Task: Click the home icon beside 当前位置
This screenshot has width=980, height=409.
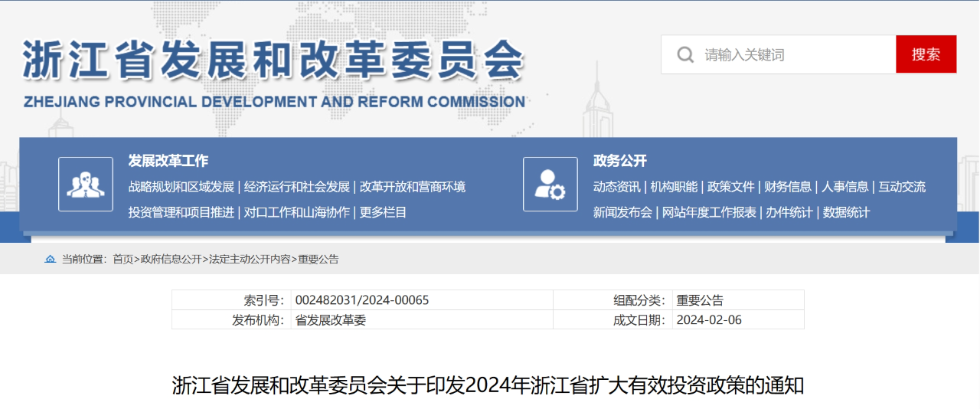Action: pos(51,260)
